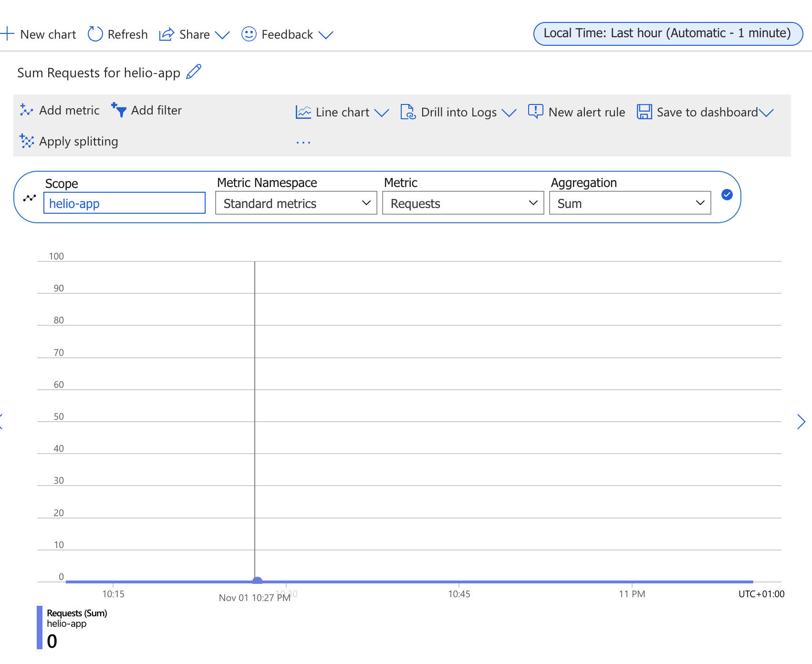Open the more options ellipsis menu

tap(303, 141)
